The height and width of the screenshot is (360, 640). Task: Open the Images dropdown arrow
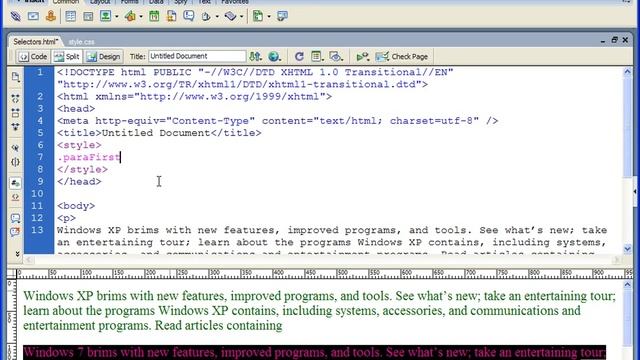(x=117, y=17)
